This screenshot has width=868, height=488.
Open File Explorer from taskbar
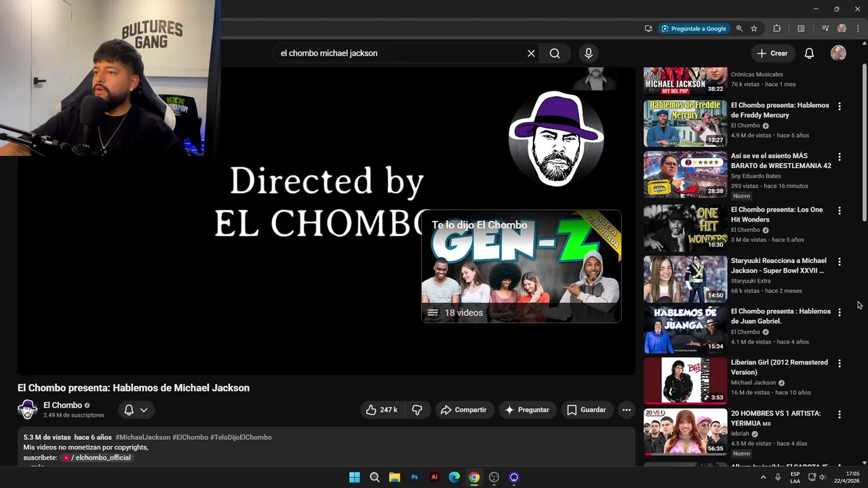click(x=394, y=477)
